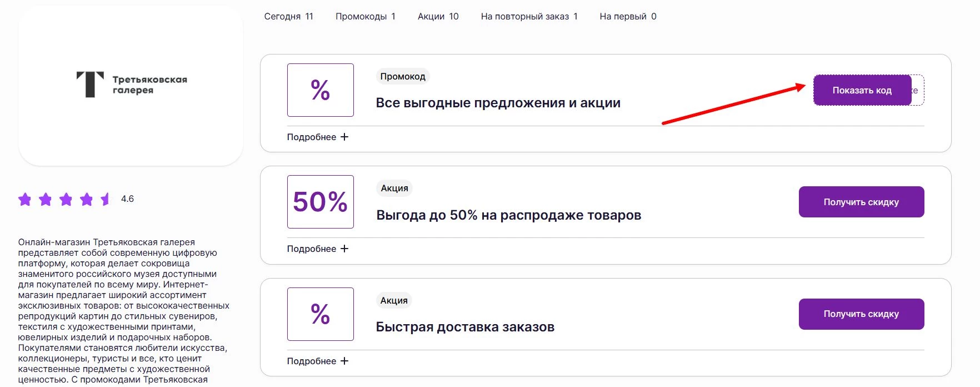980x387 pixels.
Task: Click the Акция badge on sale offer
Action: pyautogui.click(x=394, y=188)
